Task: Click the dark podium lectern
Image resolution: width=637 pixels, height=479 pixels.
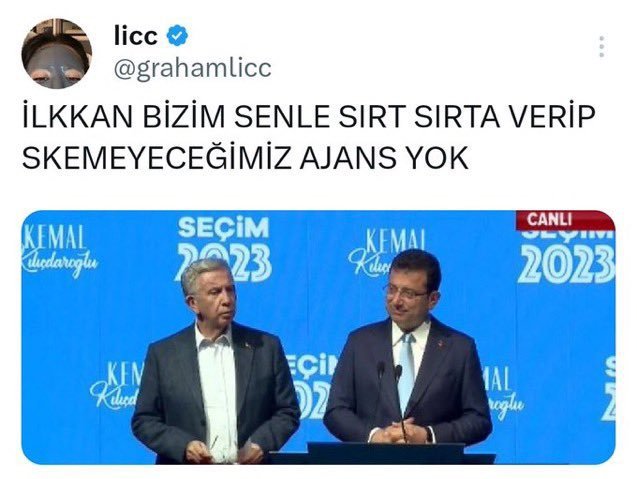Action: point(384,453)
